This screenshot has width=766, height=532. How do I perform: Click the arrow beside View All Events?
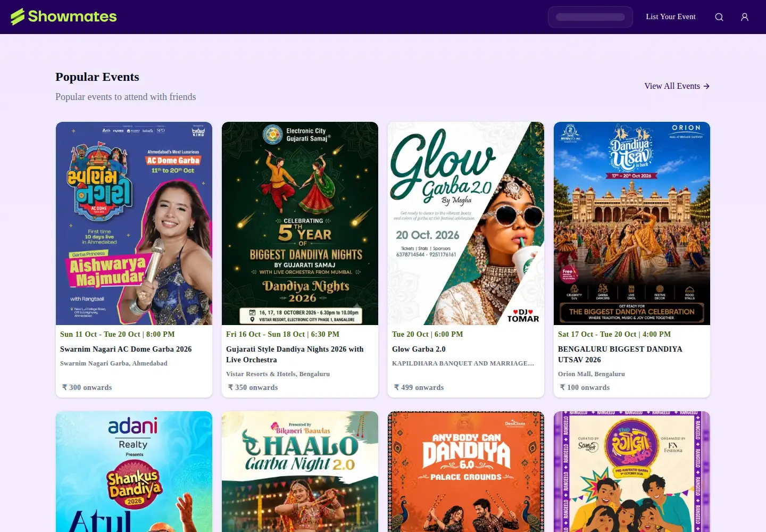(706, 86)
